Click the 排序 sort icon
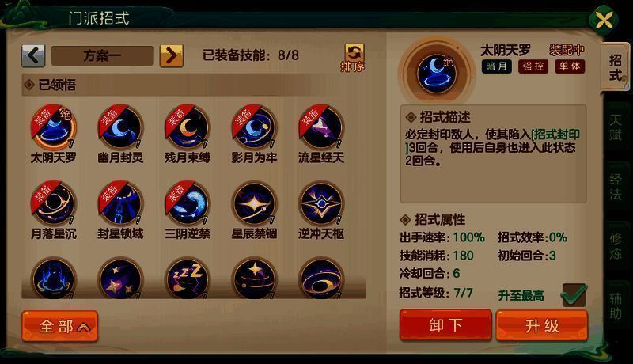The height and width of the screenshot is (364, 633). [x=353, y=58]
